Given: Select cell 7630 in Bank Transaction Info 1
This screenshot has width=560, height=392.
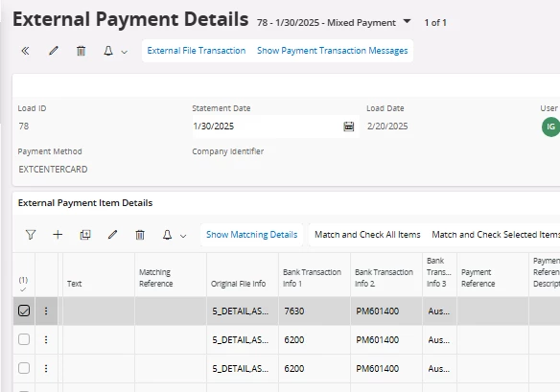Looking at the screenshot, I should [315, 311].
